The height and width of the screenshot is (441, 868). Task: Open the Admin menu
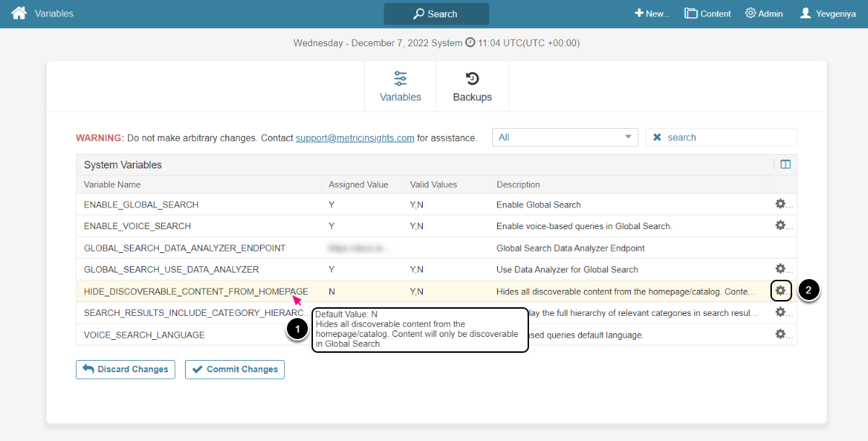pyautogui.click(x=764, y=14)
